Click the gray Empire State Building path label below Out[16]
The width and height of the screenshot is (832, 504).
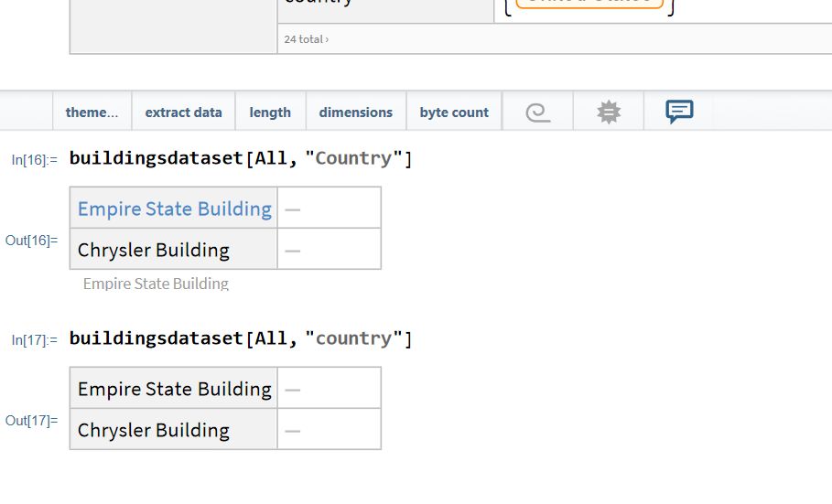pos(156,284)
